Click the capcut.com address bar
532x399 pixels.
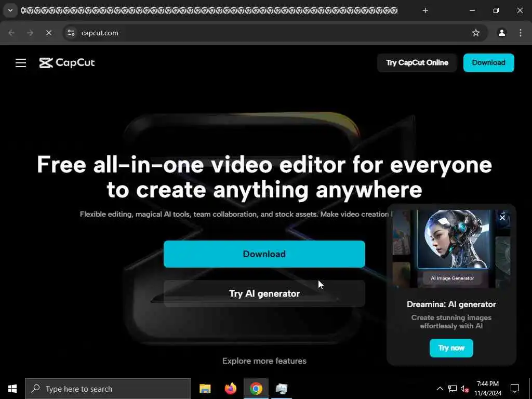(275, 33)
